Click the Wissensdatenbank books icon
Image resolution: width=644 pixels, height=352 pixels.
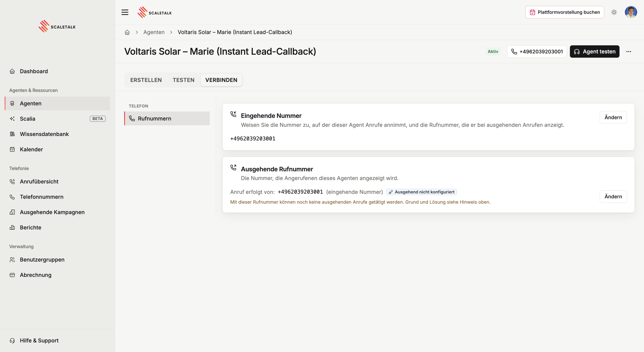coord(12,134)
